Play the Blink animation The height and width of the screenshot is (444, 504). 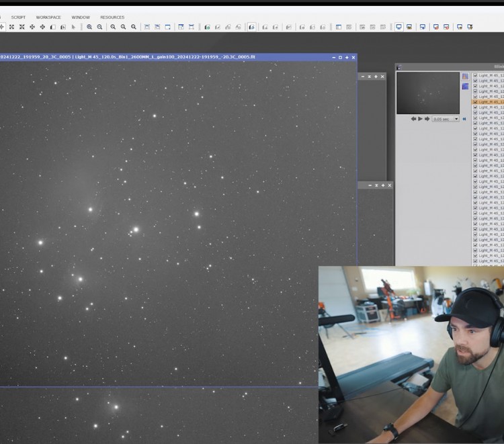click(x=420, y=119)
